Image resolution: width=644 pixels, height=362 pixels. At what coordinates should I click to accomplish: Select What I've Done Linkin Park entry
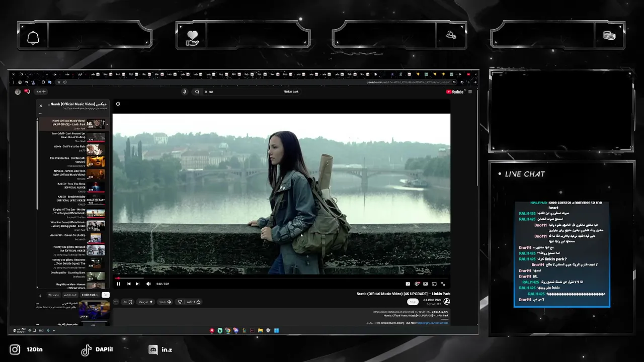tap(73, 225)
